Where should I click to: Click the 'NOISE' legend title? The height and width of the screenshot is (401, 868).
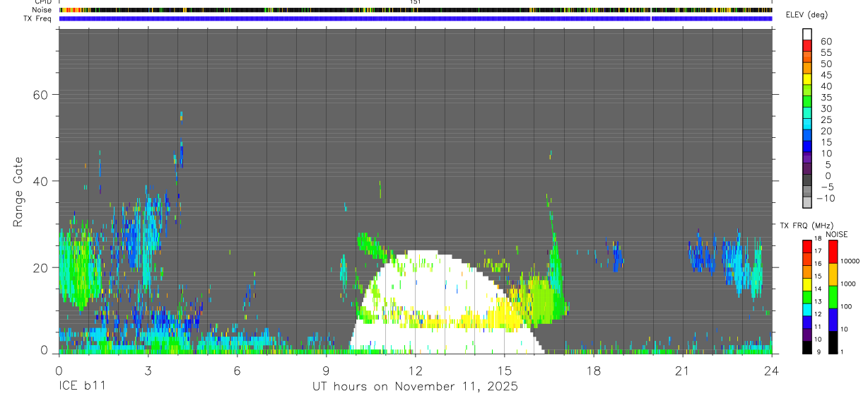[x=838, y=235]
